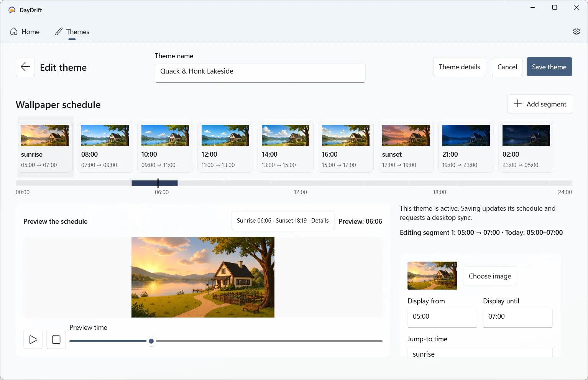Edit the Display until time field
Screen dimensions: 588x380
517,318
